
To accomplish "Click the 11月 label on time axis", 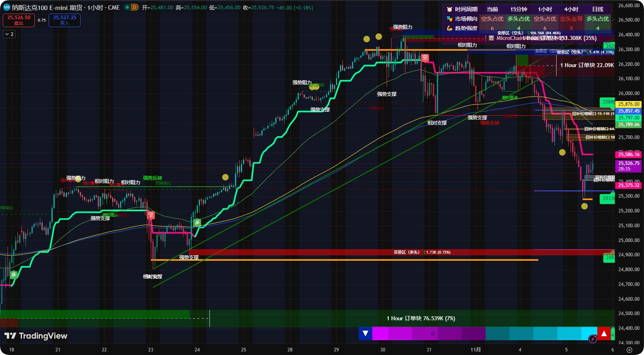I will (x=475, y=349).
